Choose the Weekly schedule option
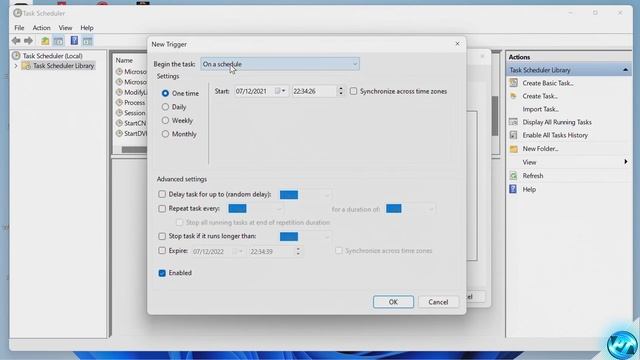Image resolution: width=640 pixels, height=360 pixels. coord(165,120)
